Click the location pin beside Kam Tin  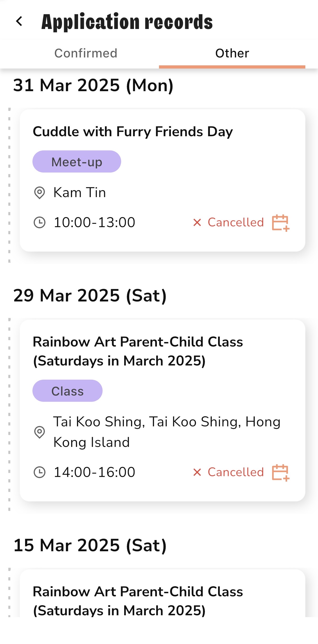click(40, 193)
